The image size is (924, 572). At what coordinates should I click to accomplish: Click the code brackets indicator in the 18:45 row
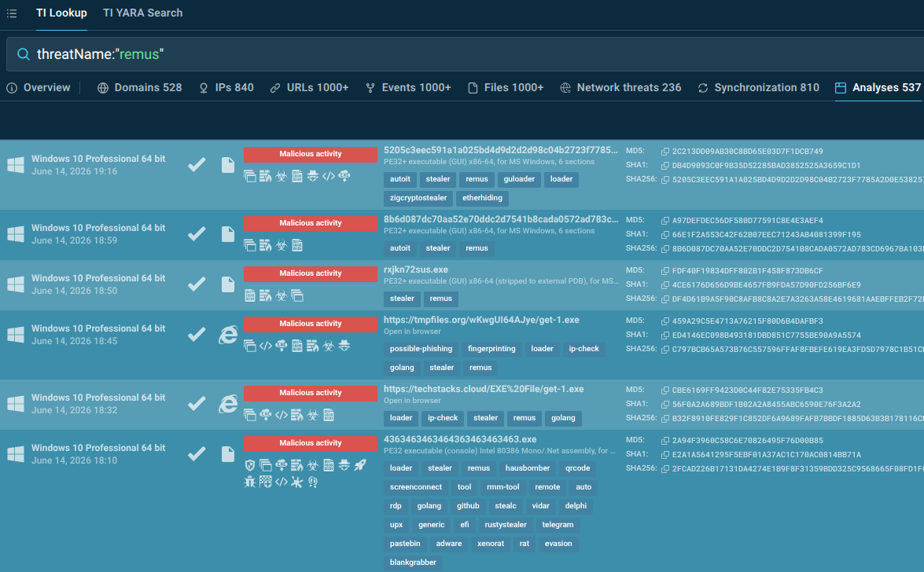tap(265, 346)
